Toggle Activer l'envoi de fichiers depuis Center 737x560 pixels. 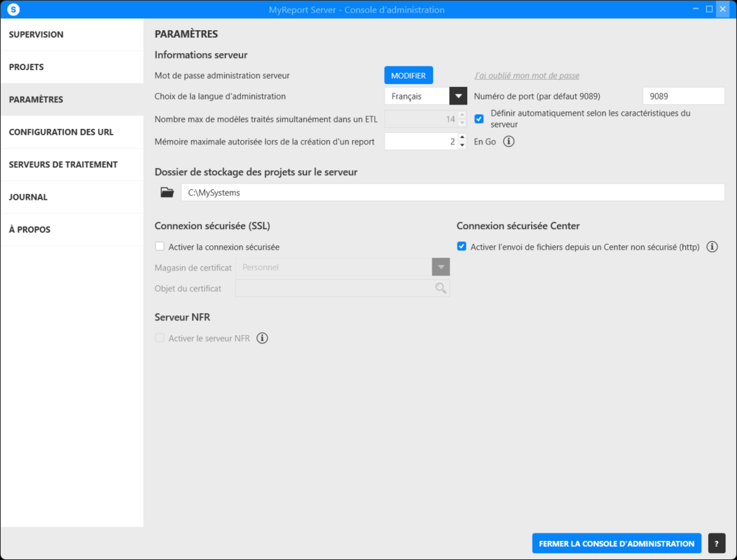tap(462, 247)
